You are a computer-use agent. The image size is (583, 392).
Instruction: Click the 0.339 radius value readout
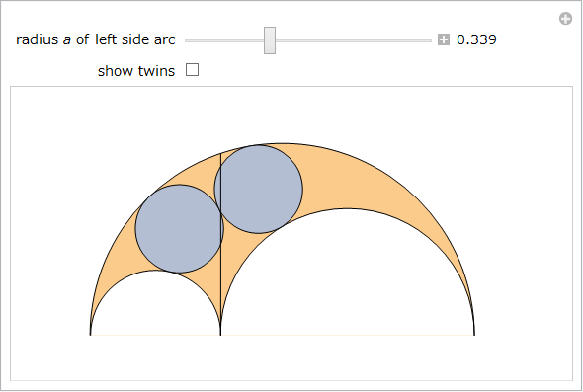(476, 39)
